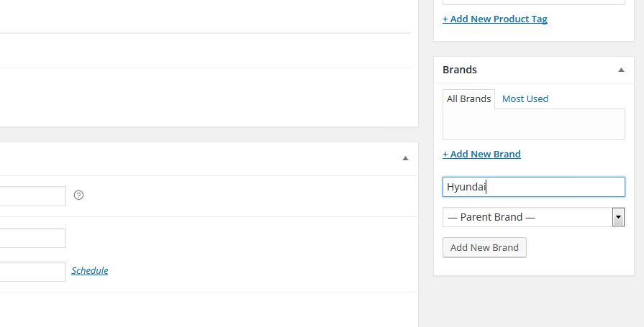Click the Brands panel title
This screenshot has width=644, height=327.
coord(460,70)
